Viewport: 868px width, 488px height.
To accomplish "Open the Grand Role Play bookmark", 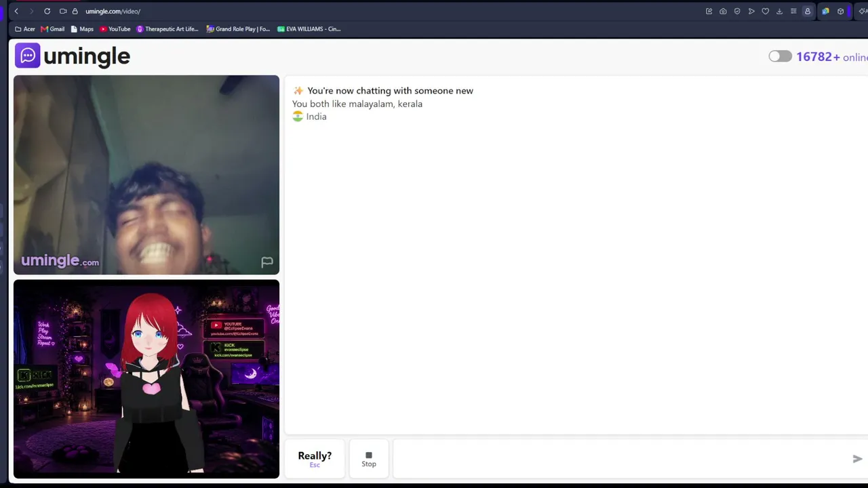I will click(x=238, y=29).
